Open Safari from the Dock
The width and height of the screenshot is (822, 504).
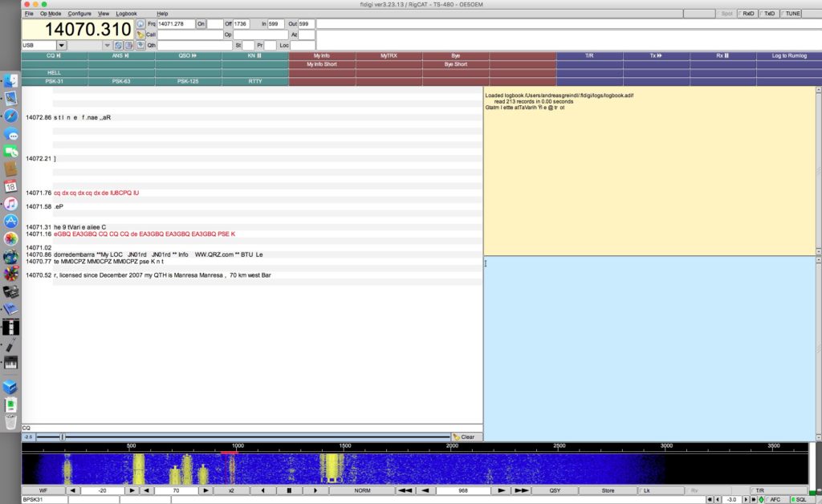pos(11,116)
